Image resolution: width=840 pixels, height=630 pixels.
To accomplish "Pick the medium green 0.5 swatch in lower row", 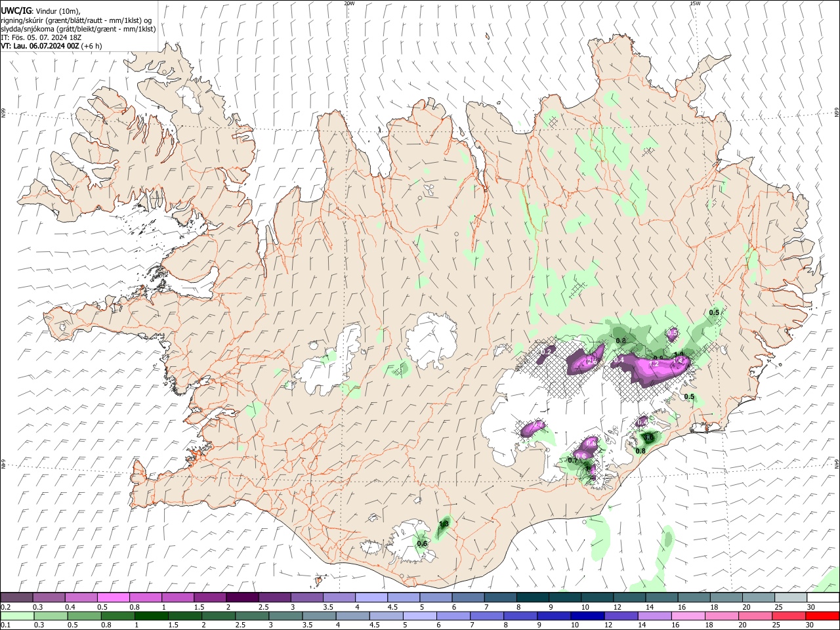I will [84, 616].
